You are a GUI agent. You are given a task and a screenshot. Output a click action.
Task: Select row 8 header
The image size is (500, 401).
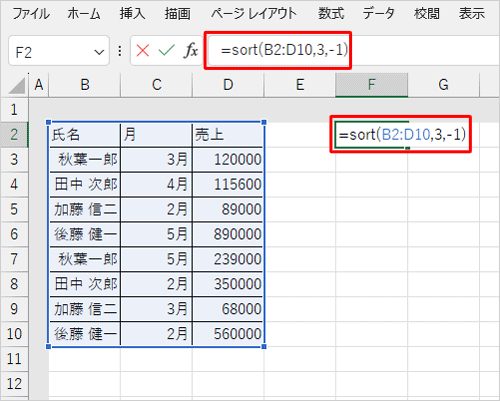(x=14, y=284)
